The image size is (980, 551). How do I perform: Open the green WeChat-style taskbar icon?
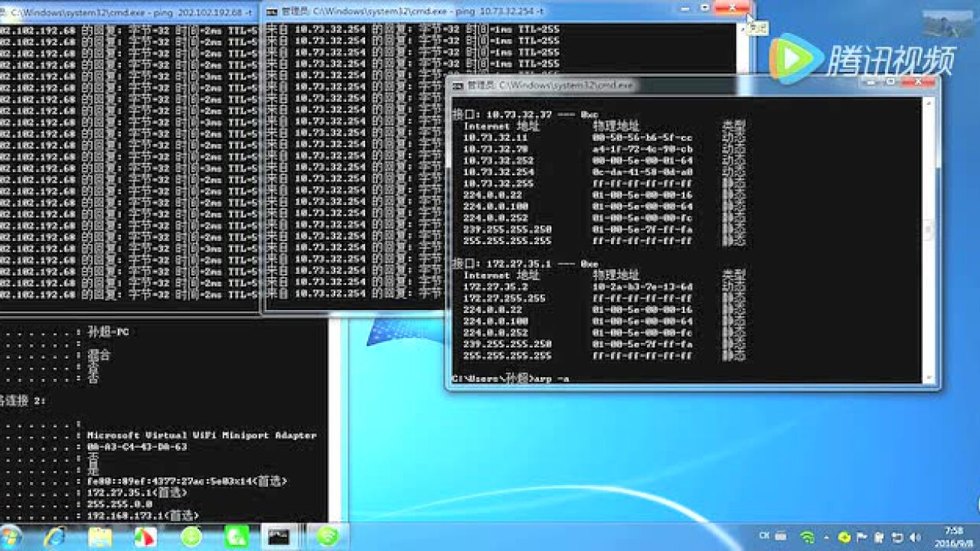(x=236, y=536)
